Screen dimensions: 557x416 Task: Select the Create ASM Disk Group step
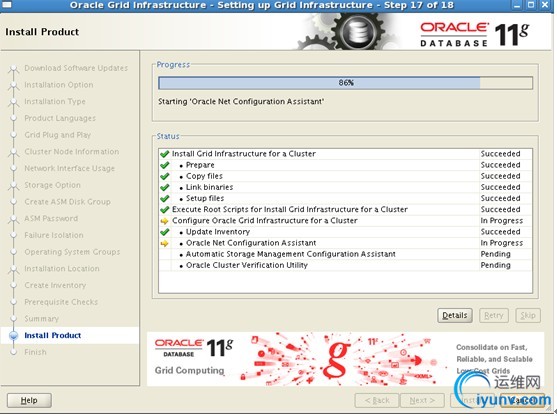67,202
